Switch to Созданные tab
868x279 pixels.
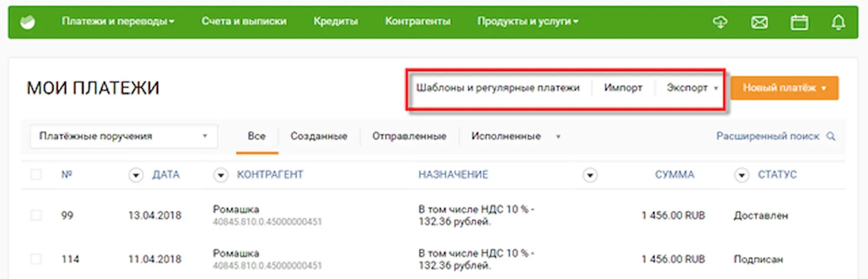coord(319,136)
